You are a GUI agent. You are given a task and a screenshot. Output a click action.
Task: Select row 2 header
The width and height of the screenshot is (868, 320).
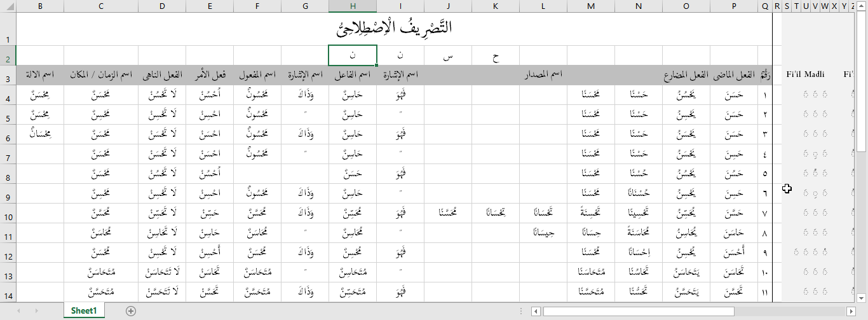(x=8, y=55)
